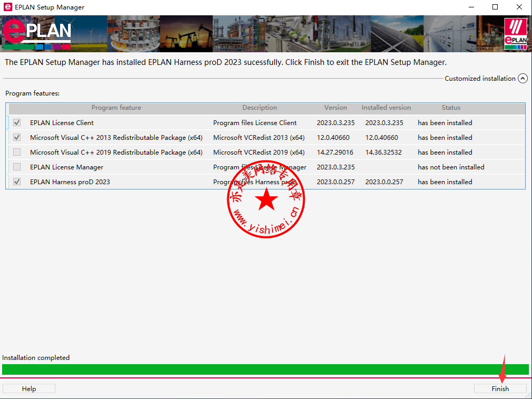Click 'has not been installed' status
The width and height of the screenshot is (532, 399).
tap(451, 167)
